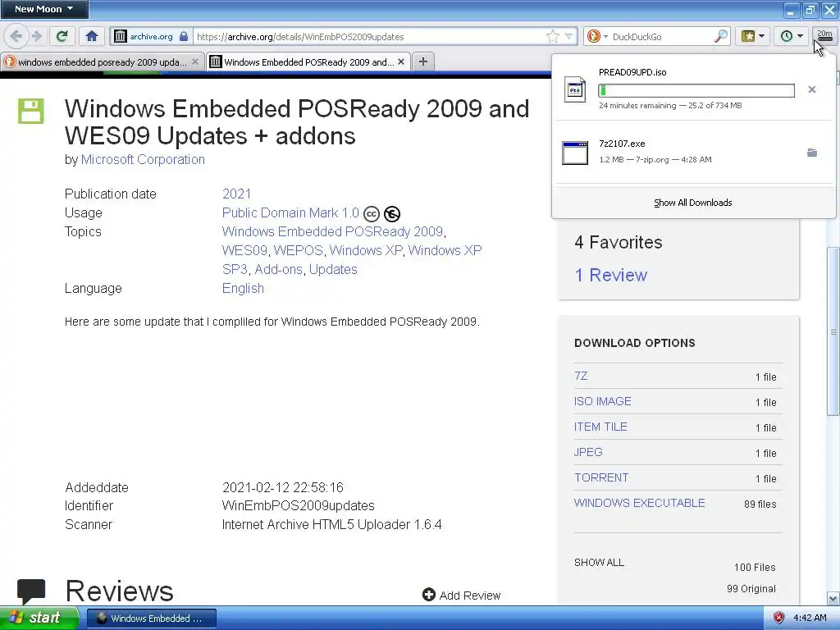This screenshot has width=840, height=630.
Task: Open the English language link
Action: coord(243,288)
